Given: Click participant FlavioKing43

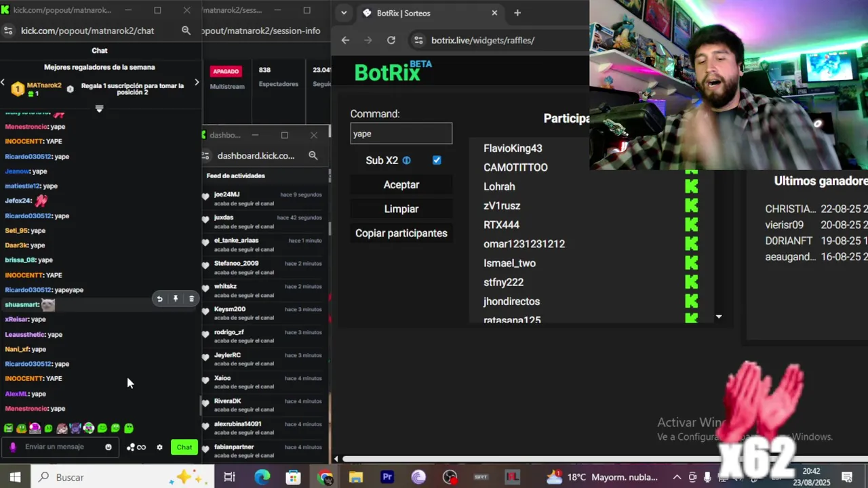Looking at the screenshot, I should (513, 148).
